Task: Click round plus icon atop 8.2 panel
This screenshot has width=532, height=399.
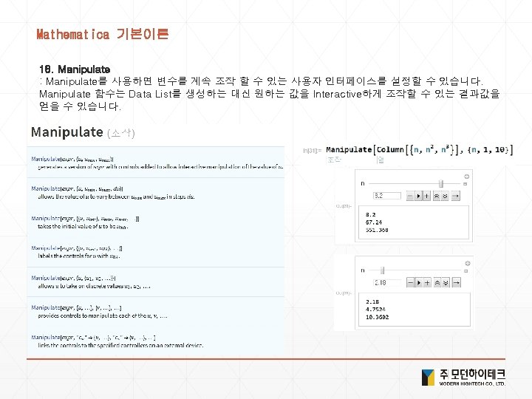Action: [x=466, y=176]
